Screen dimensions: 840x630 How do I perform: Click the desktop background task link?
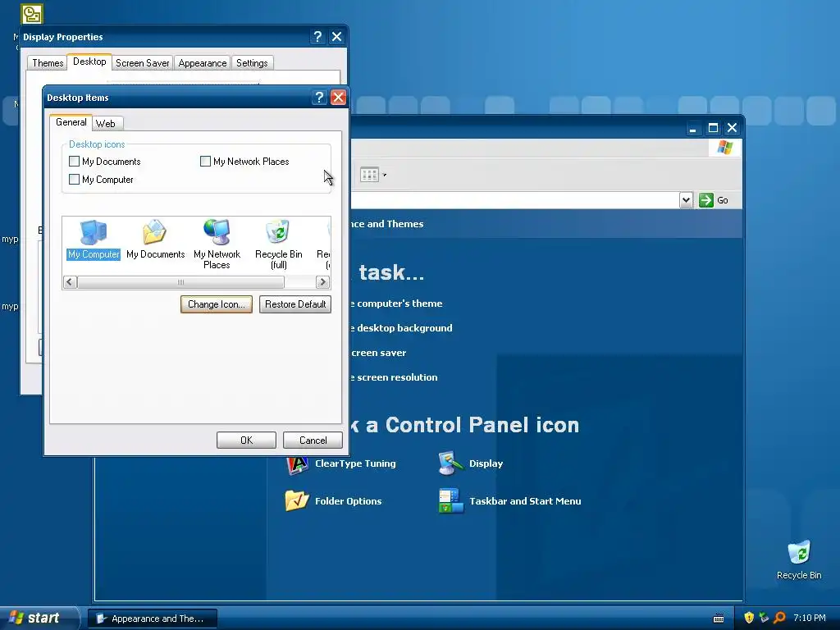coord(402,328)
